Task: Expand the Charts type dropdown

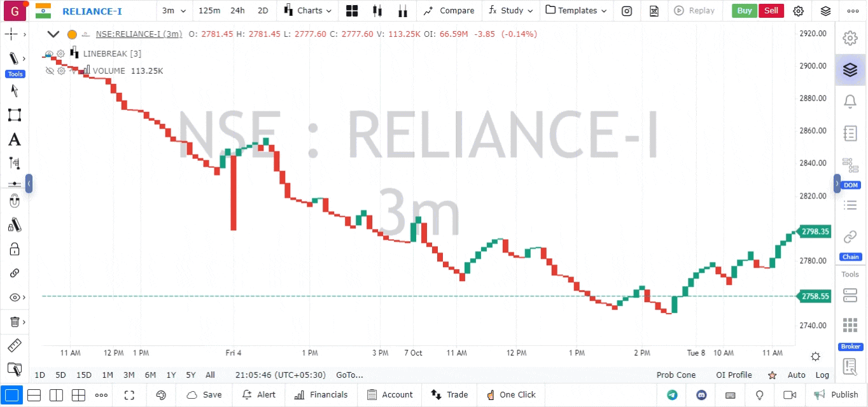Action: coord(308,11)
